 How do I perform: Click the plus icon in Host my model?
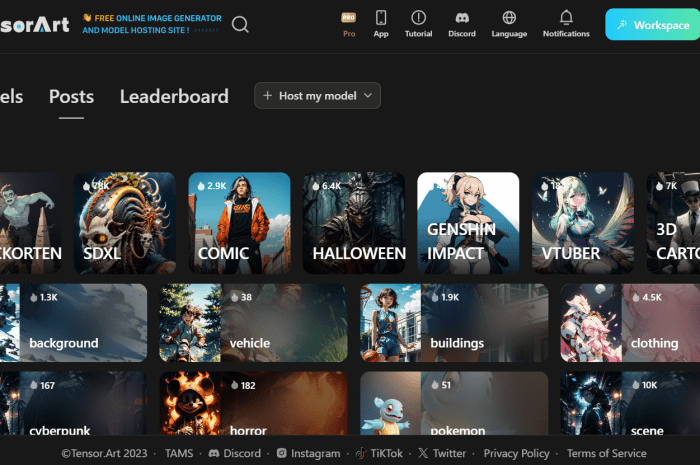(267, 95)
